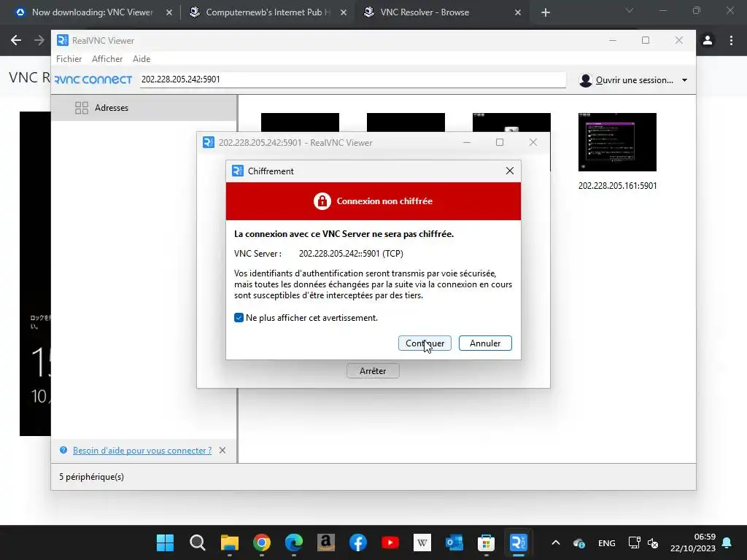Screen dimensions: 747x560
Task: Open the clock showing 06:59 22/10/2023
Action: [x=693, y=542]
